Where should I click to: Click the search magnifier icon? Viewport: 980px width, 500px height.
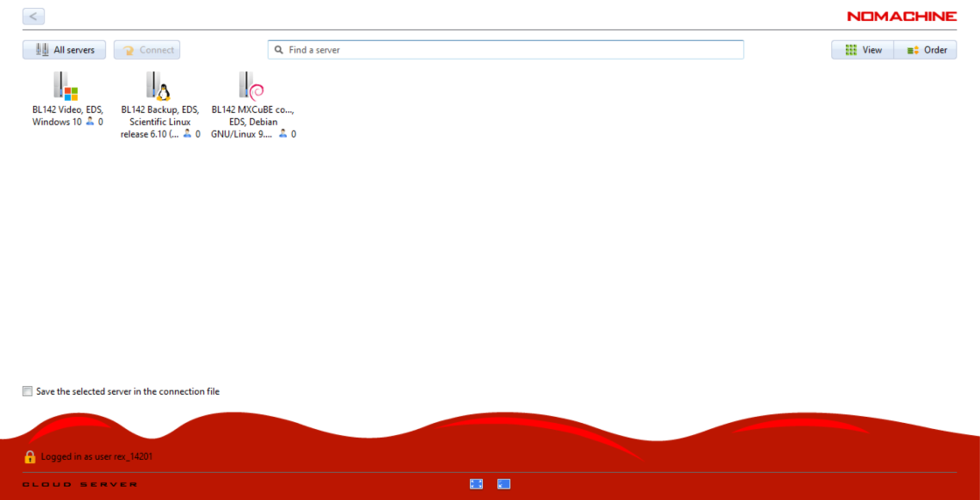click(279, 49)
